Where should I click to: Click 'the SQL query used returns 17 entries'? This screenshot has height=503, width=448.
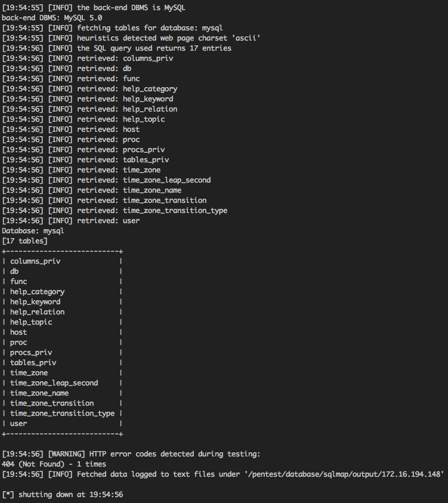tap(155, 48)
